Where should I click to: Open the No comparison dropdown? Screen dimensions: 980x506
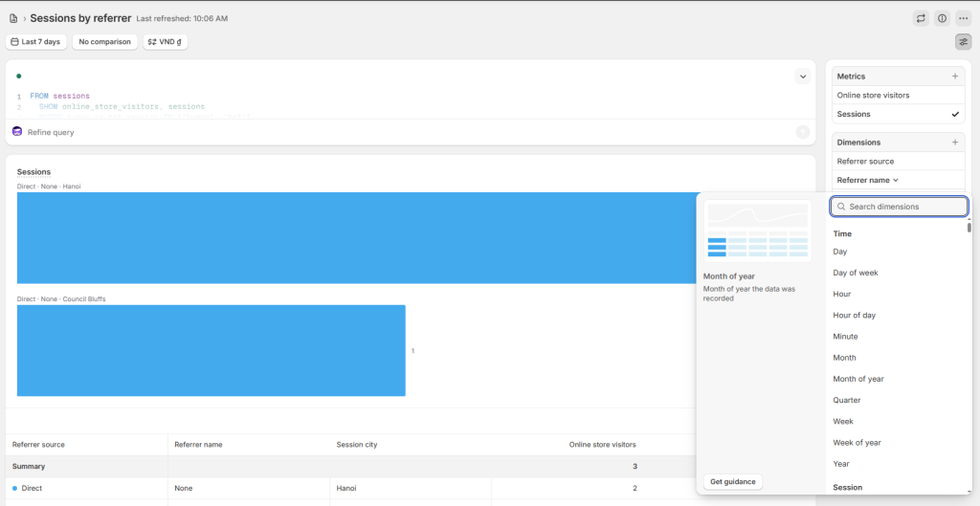coord(104,42)
